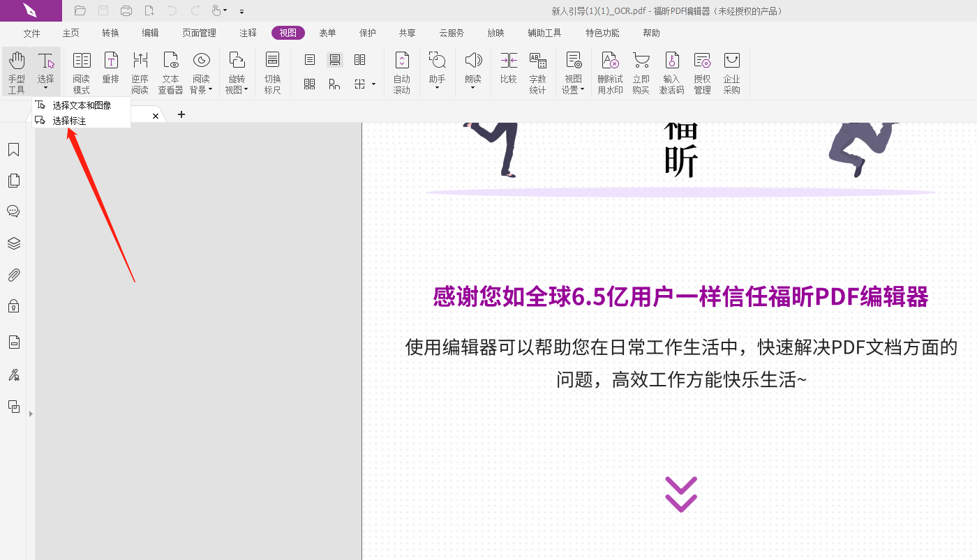This screenshot has width=977, height=560.
Task: Open the bookmarks panel in left sidebar
Action: pos(13,149)
